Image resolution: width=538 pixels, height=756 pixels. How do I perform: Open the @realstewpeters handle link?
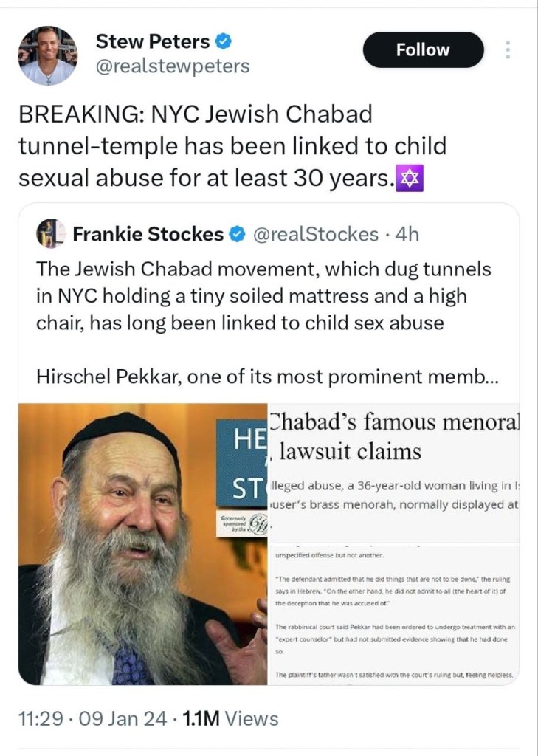tap(173, 66)
